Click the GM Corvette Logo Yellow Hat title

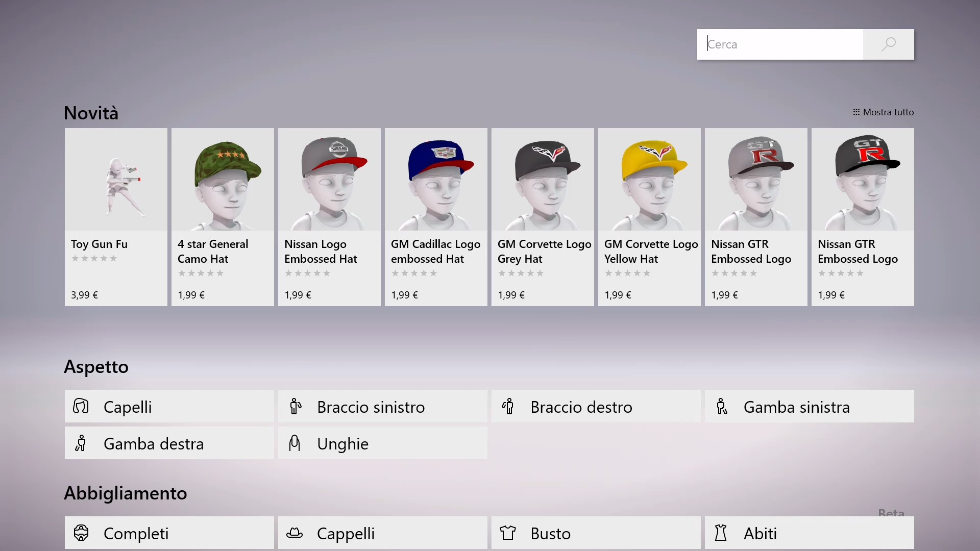coord(651,252)
